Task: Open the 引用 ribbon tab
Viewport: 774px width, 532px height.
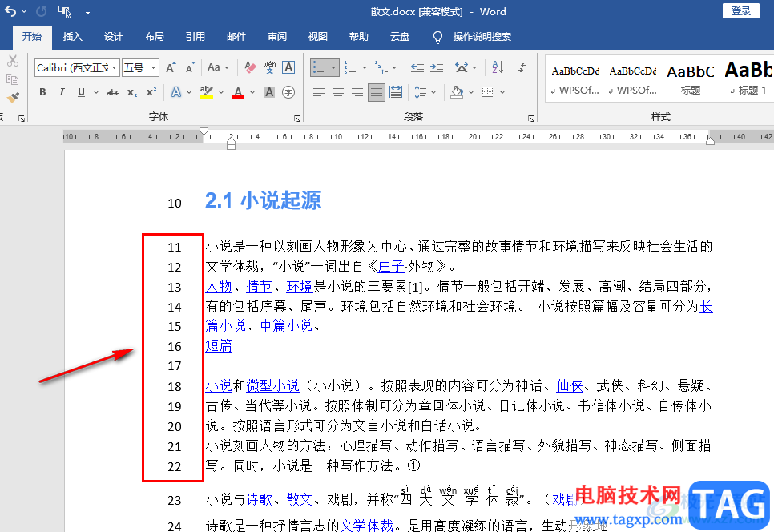Action: tap(195, 37)
